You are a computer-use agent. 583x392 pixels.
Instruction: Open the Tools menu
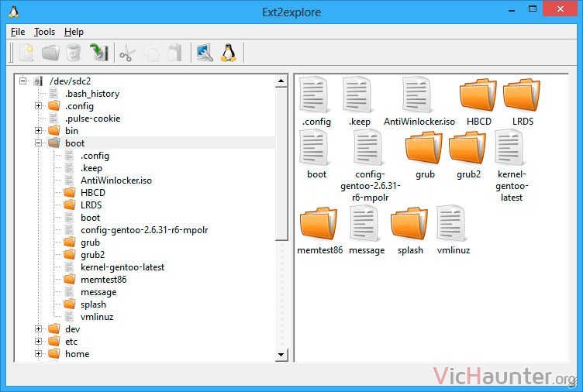[x=45, y=32]
